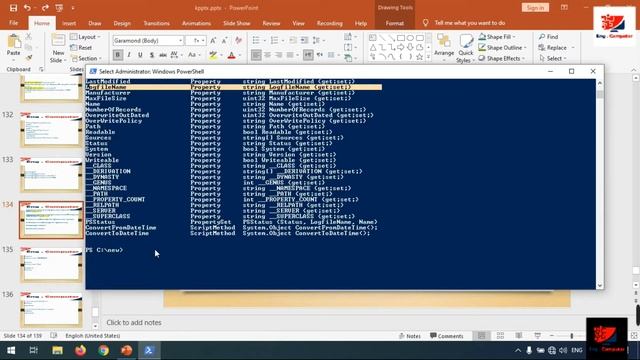This screenshot has height=360, width=640.
Task: Expand the Section dropdown
Action: (x=86, y=58)
